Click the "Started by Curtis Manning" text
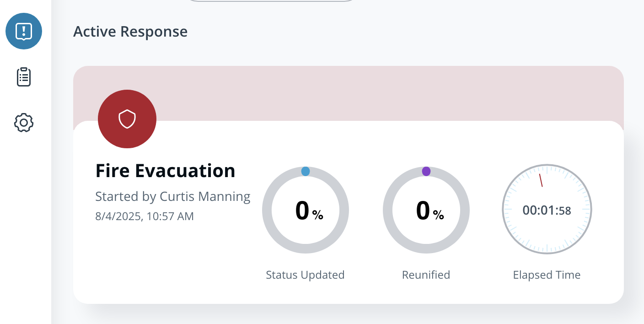644x324 pixels. [172, 196]
